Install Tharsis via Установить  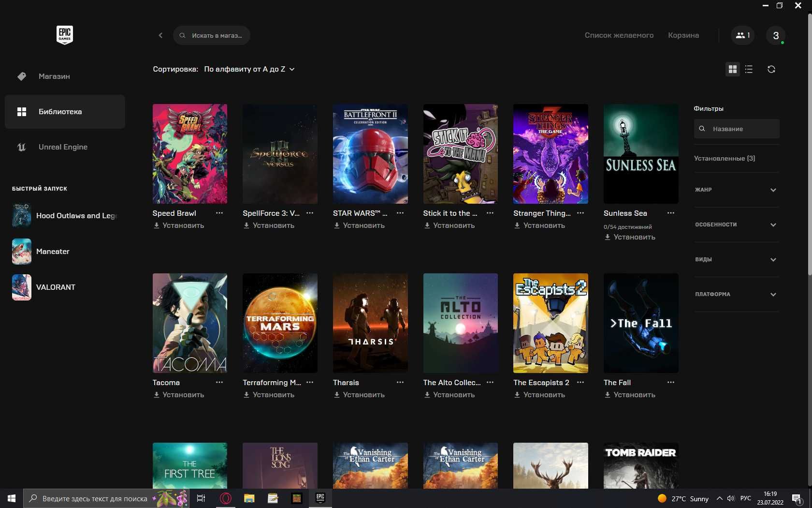tap(359, 395)
